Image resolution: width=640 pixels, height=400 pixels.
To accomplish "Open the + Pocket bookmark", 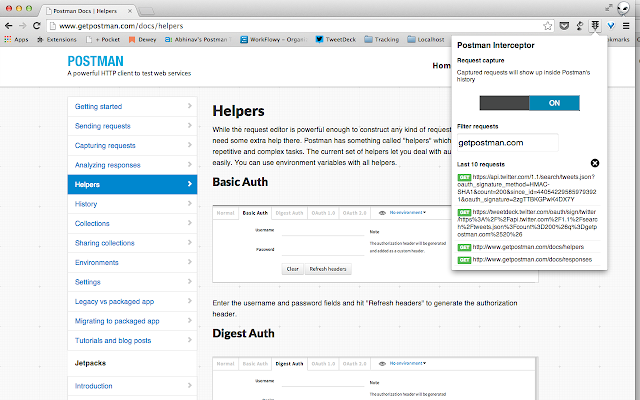I will click(103, 40).
